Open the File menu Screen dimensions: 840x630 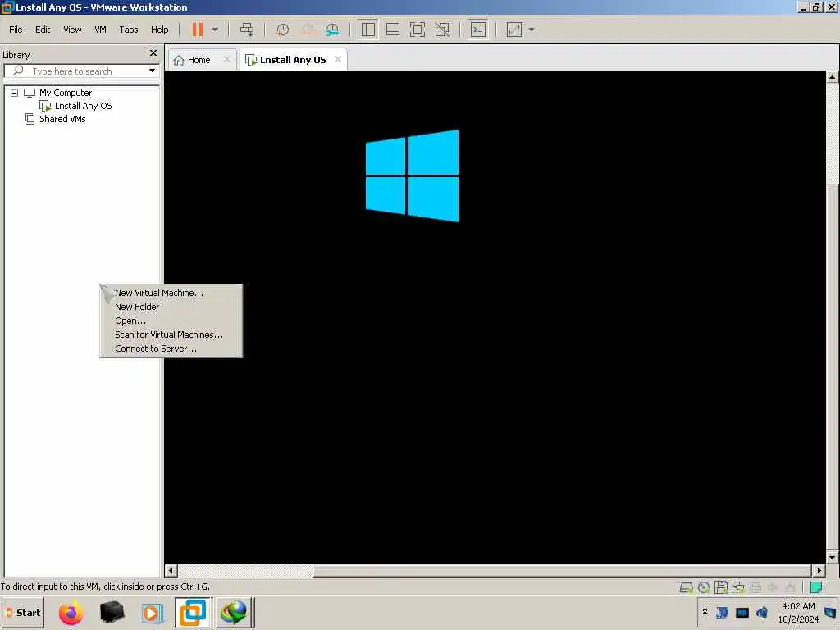pos(16,30)
